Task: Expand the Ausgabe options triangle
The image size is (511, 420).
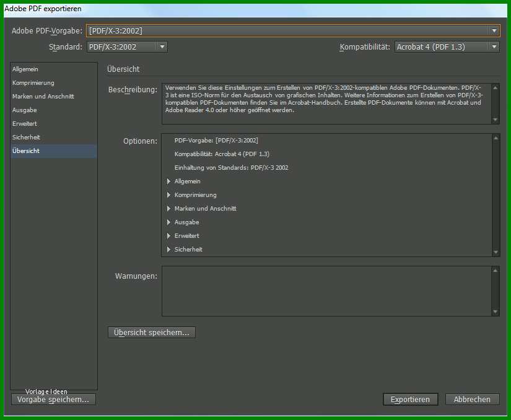Action: pos(169,222)
